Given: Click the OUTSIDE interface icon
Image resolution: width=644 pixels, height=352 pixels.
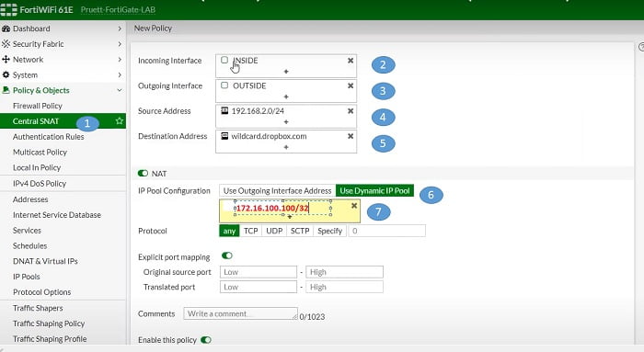Looking at the screenshot, I should tap(224, 85).
